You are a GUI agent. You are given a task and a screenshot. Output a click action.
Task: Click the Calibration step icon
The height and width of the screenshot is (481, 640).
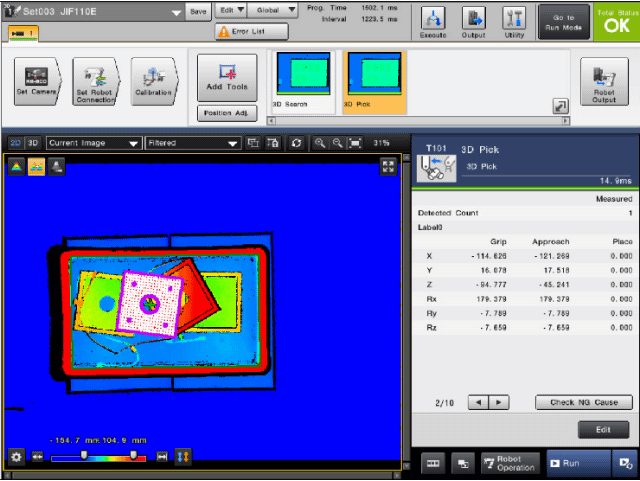tap(153, 81)
